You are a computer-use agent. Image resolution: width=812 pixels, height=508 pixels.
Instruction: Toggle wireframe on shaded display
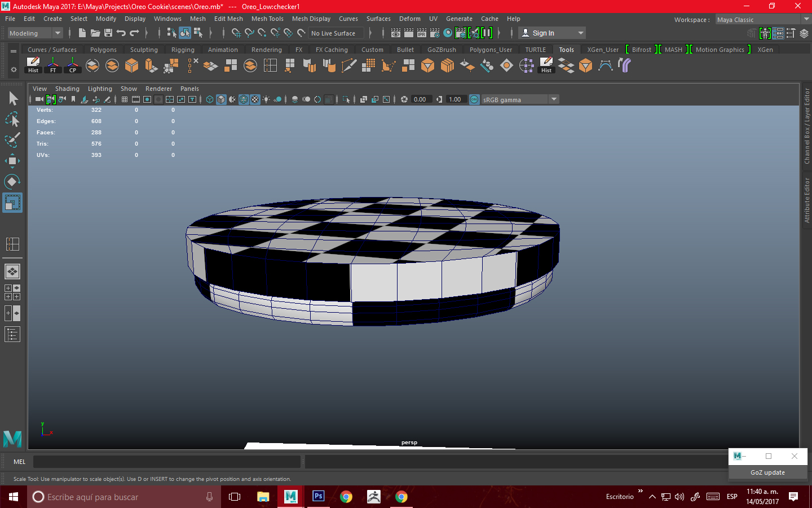(x=244, y=99)
